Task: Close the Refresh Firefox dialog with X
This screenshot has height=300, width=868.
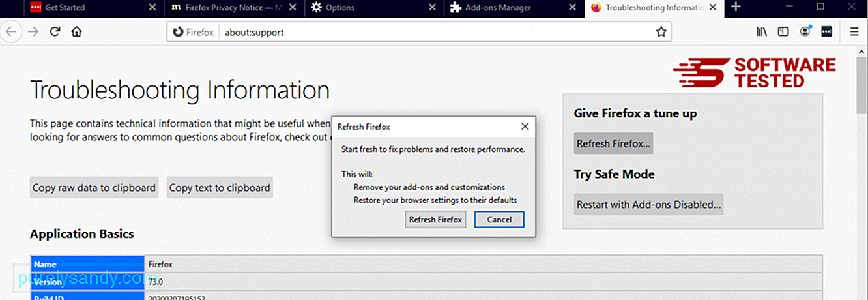Action: click(525, 127)
